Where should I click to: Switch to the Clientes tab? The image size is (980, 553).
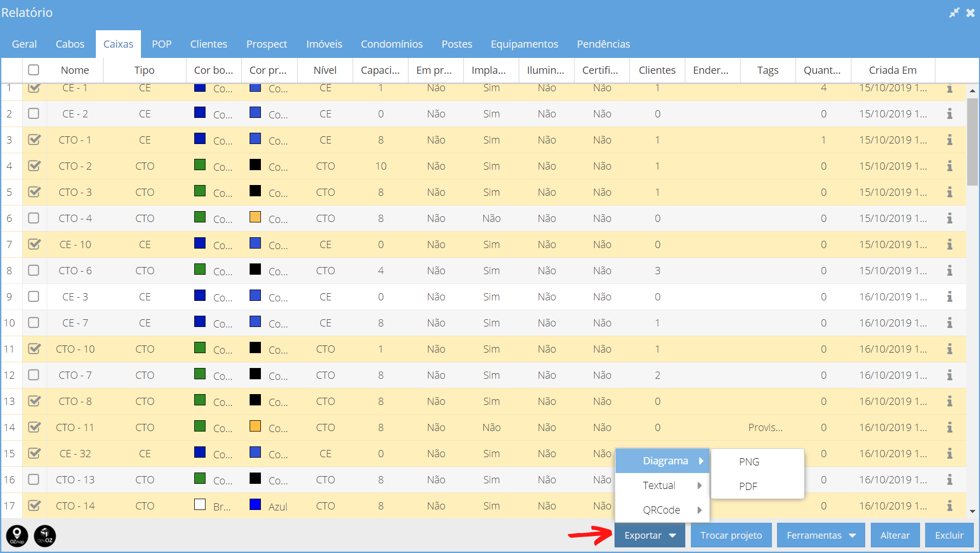[x=209, y=44]
